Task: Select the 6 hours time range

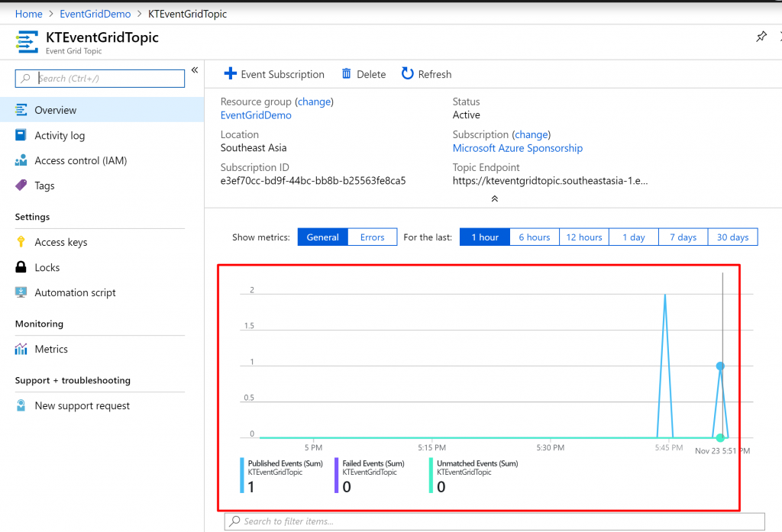Action: tap(535, 237)
